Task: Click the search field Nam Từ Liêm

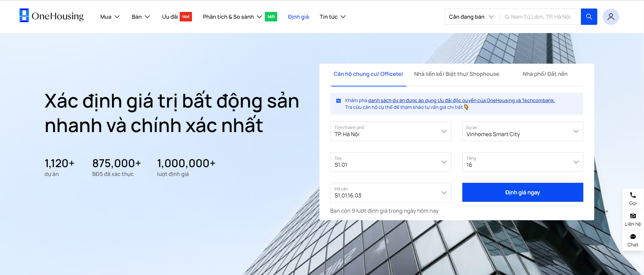Action: pos(540,17)
